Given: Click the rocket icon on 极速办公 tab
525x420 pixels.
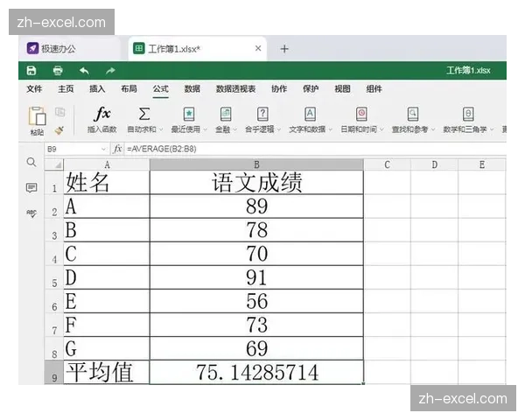Looking at the screenshot, I should click(32, 49).
